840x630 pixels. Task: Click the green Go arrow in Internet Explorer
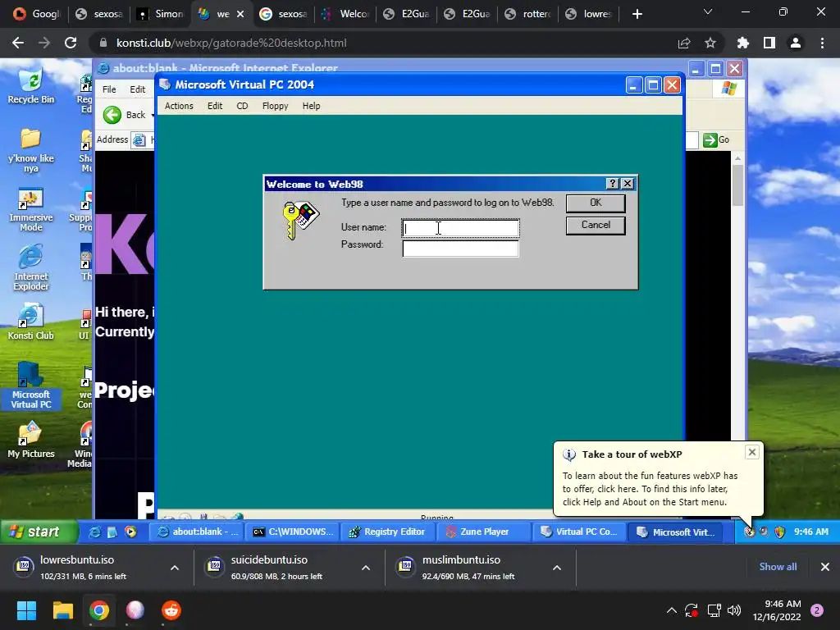[710, 139]
